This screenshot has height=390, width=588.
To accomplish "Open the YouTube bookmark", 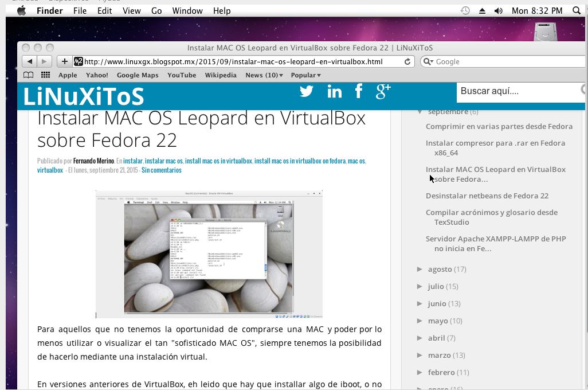I will [182, 75].
